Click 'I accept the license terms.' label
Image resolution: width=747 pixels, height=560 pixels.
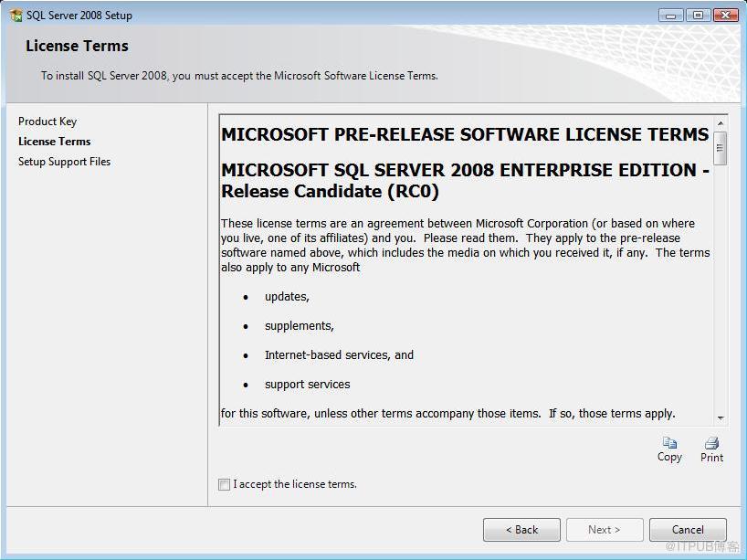295,484
